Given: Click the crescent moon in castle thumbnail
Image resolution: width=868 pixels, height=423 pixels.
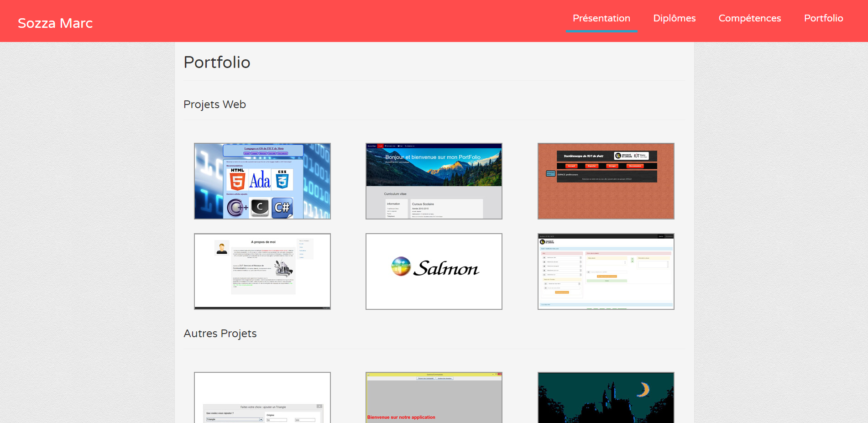Looking at the screenshot, I should [643, 389].
